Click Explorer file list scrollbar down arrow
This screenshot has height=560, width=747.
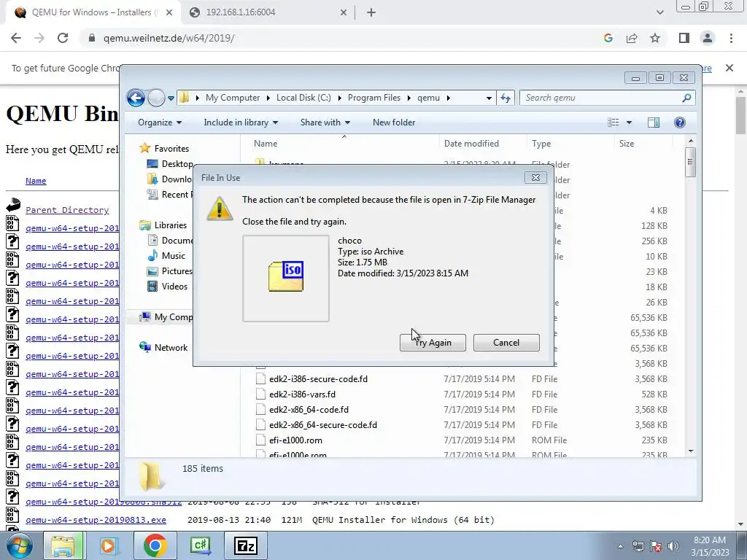[x=691, y=451]
